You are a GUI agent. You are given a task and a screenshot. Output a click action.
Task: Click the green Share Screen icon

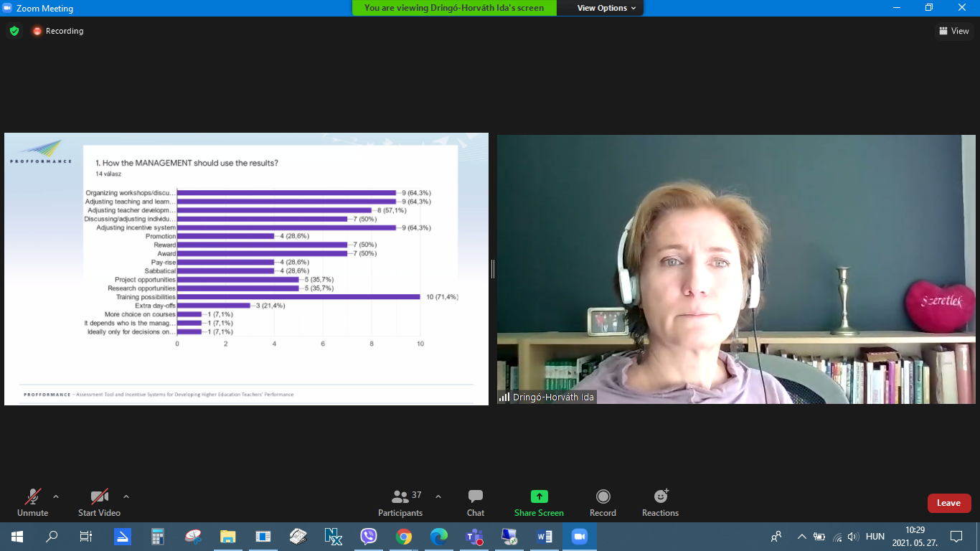[x=539, y=496]
